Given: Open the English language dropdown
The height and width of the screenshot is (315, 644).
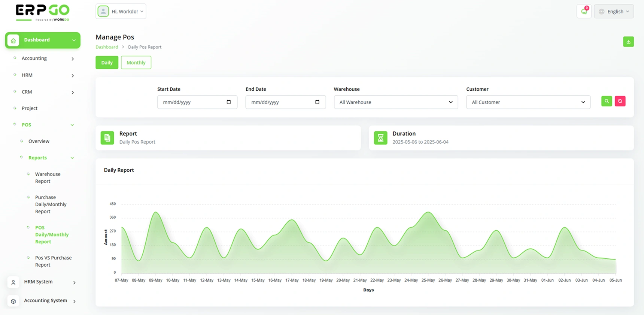Looking at the screenshot, I should click(614, 11).
